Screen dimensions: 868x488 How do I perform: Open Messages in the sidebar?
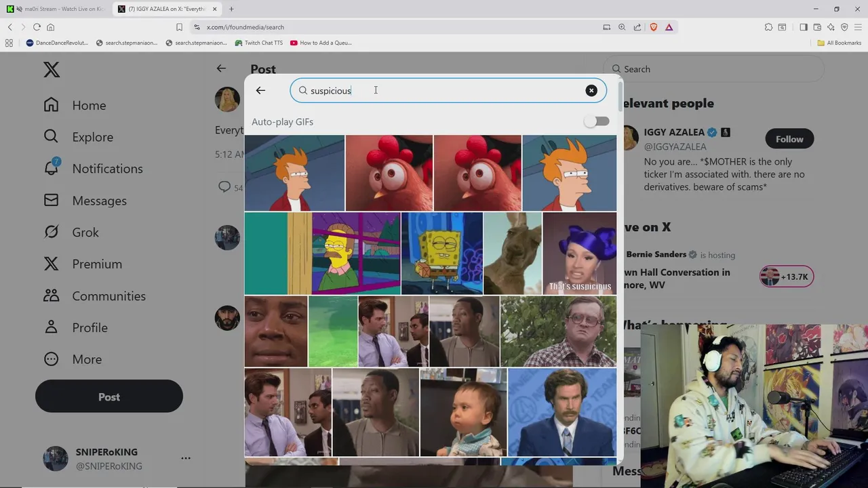(85, 201)
